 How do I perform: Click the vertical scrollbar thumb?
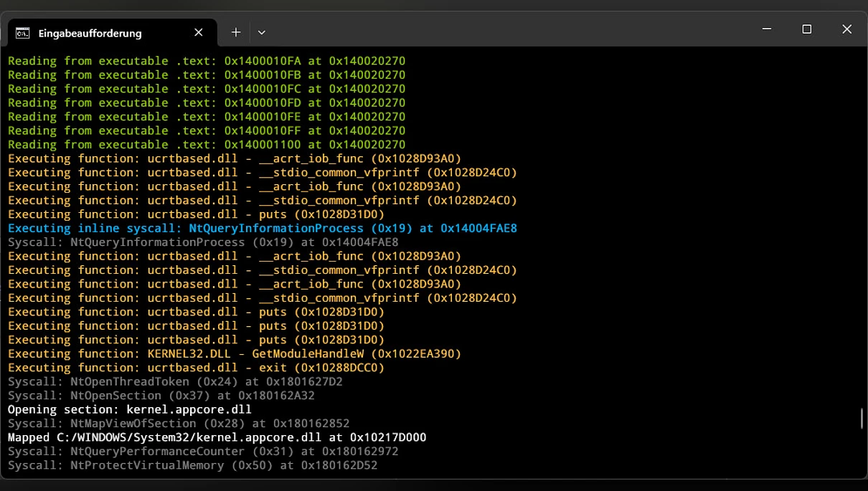(862, 418)
